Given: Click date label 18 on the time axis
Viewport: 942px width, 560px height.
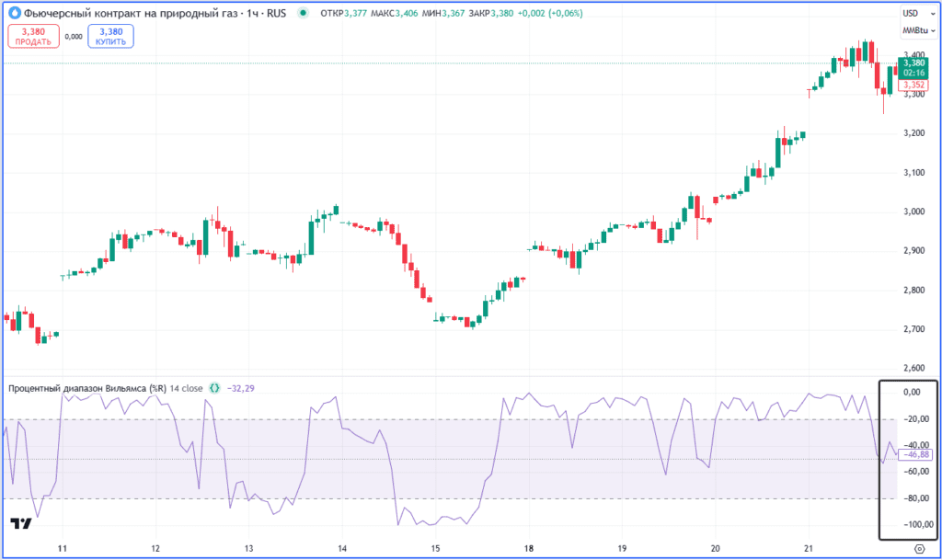Looking at the screenshot, I should coord(529,549).
